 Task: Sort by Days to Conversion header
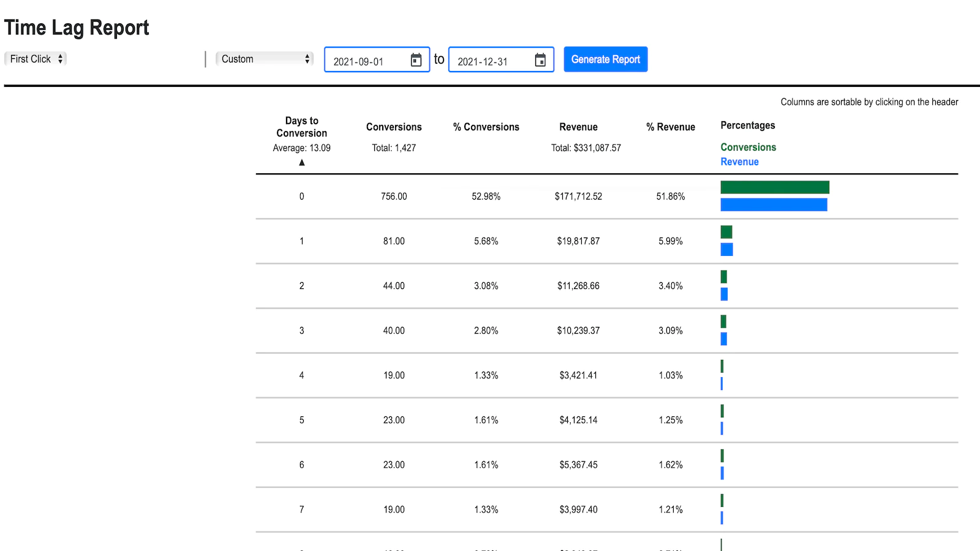pos(301,127)
